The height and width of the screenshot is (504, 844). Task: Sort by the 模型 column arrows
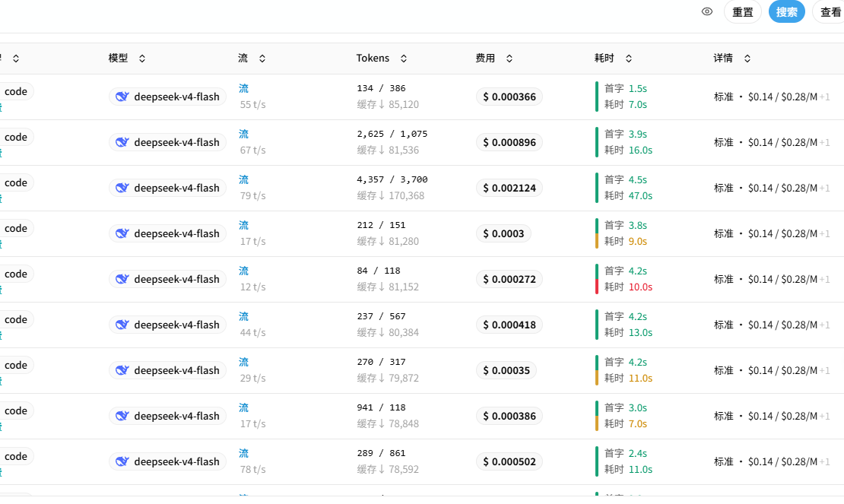point(142,58)
